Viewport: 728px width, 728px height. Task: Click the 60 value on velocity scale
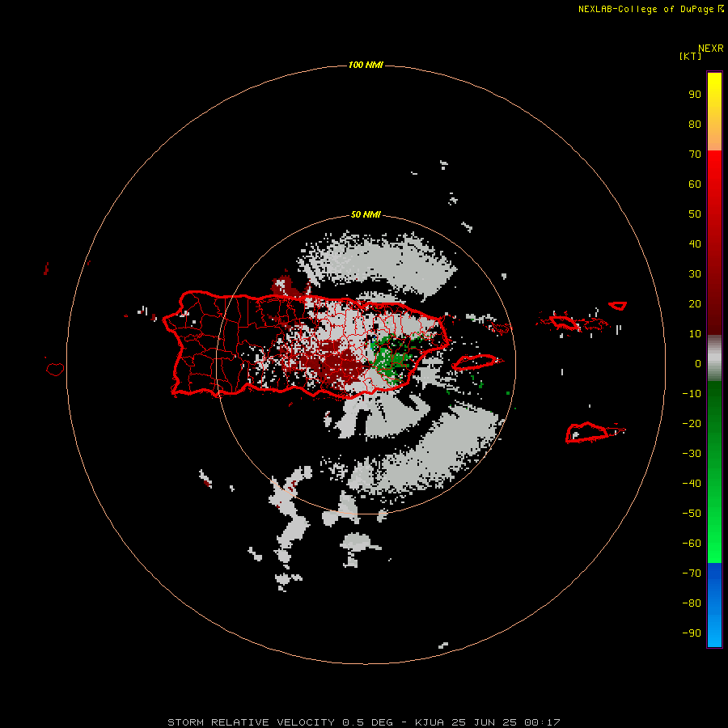[695, 184]
